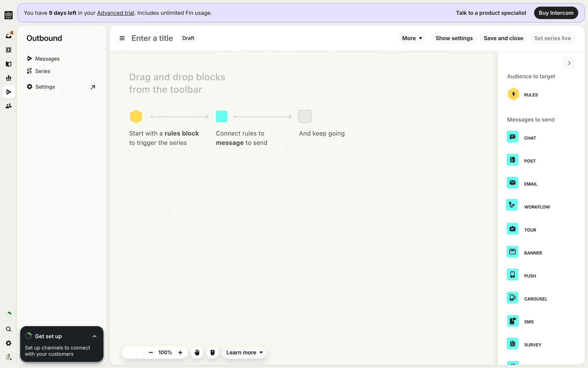Image resolution: width=588 pixels, height=368 pixels.
Task: Pick the Carousel block icon
Action: (x=512, y=298)
